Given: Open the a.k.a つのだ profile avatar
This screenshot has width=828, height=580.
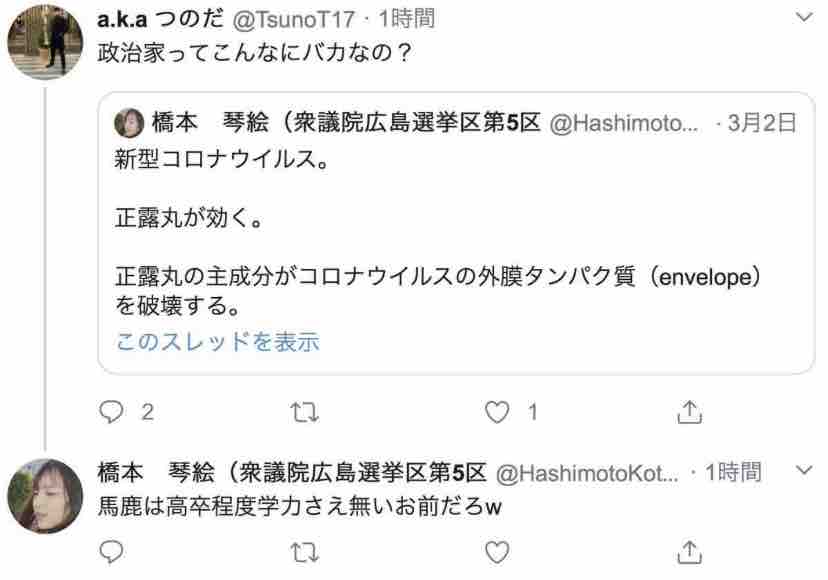Looking at the screenshot, I should pyautogui.click(x=45, y=42).
